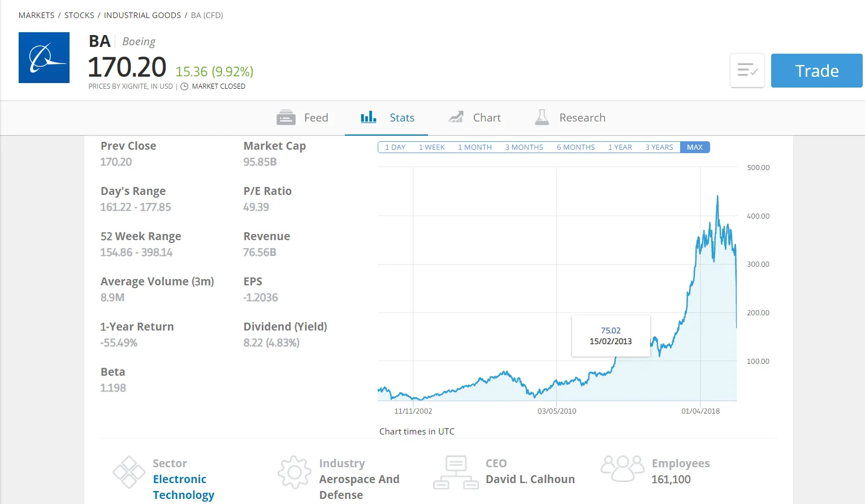Click the P/E Ratio value 49.39
This screenshot has width=865, height=504.
(256, 207)
